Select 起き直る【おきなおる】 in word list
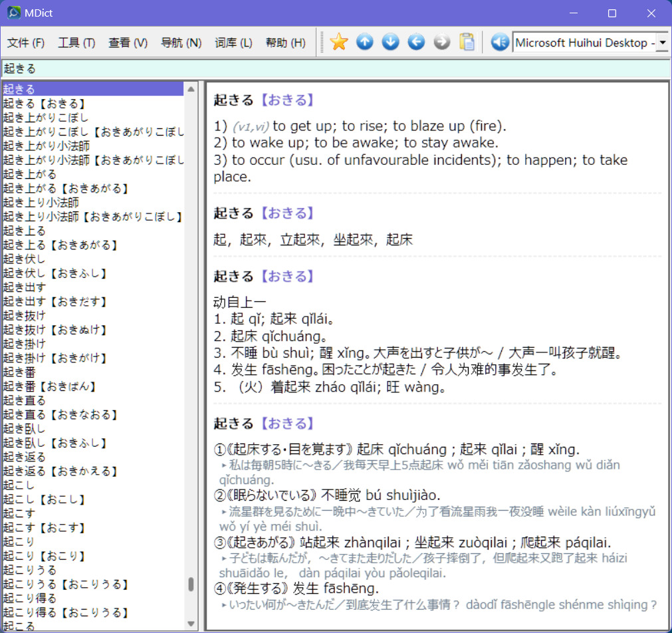 60,415
